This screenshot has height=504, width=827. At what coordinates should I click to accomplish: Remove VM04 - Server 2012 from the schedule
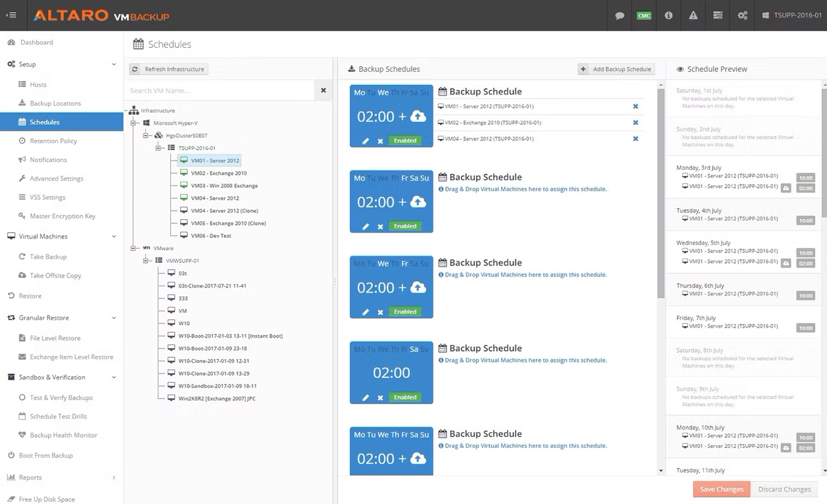635,139
